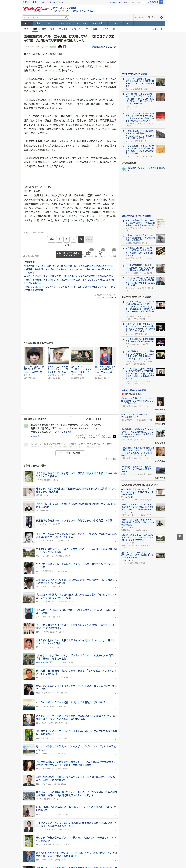Click back-to-top arrow button on right
186x868 pixels.
coord(180,536)
